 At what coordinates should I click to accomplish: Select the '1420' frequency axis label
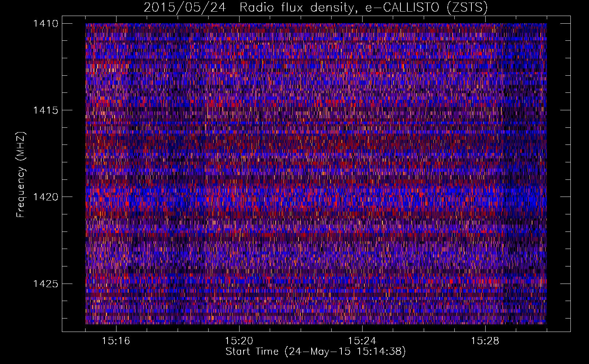[46, 197]
